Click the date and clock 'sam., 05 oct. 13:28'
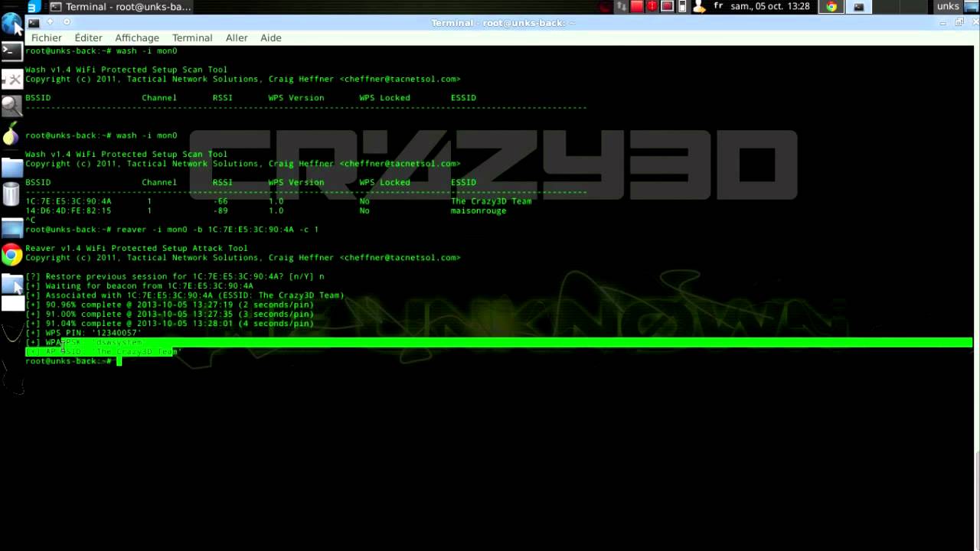The height and width of the screenshot is (551, 980). coord(771,6)
